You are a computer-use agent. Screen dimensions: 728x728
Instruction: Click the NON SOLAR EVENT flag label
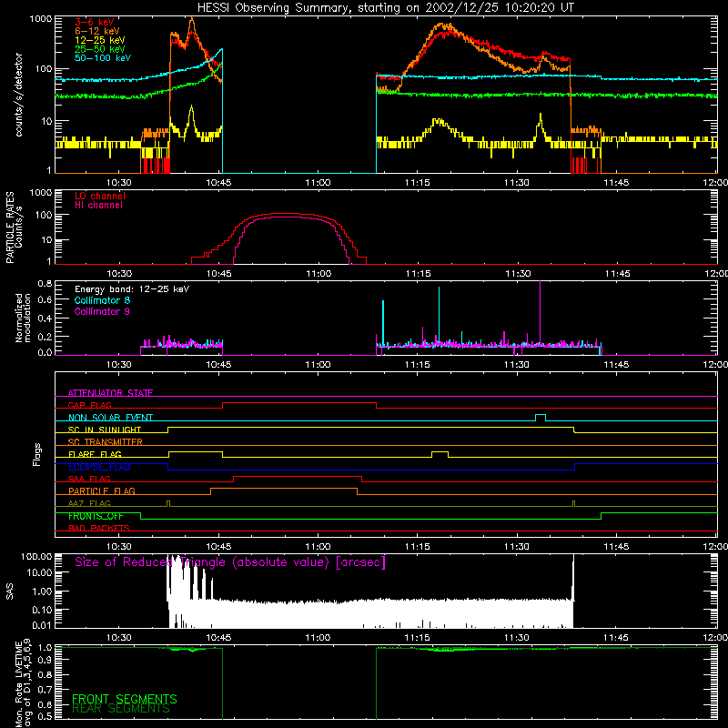coord(110,418)
